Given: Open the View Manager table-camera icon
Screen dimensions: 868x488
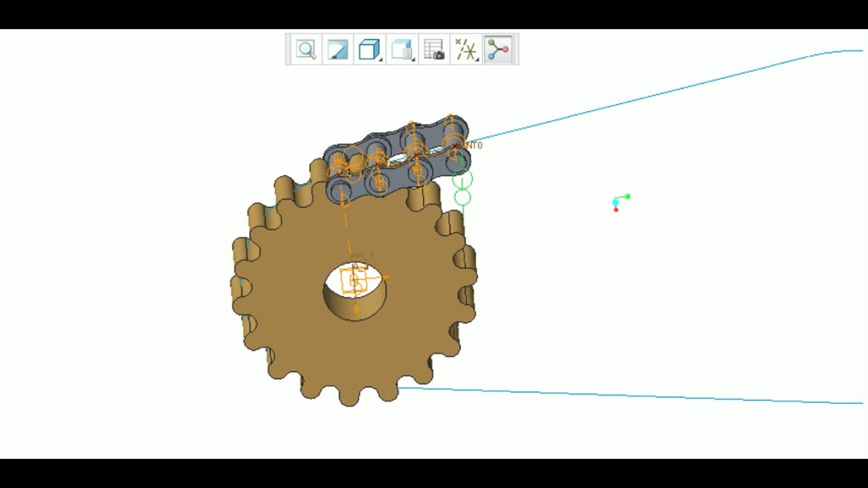Looking at the screenshot, I should [x=434, y=49].
